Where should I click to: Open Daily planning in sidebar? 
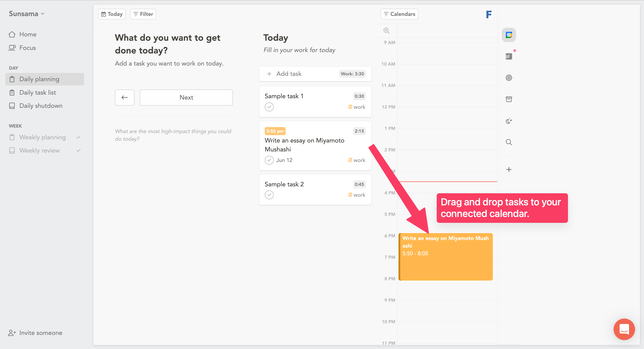tap(45, 79)
